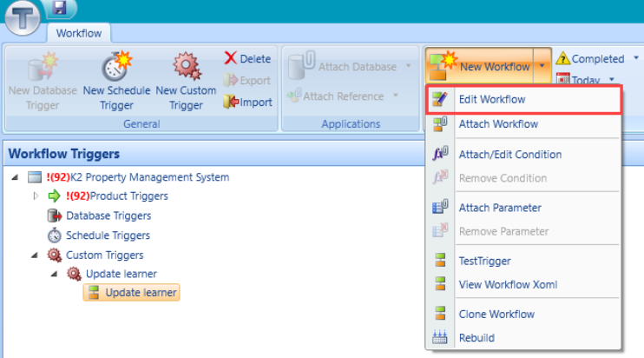Viewport: 644px width, 358px height.
Task: Open the New Workflow dropdown arrow
Action: [x=542, y=66]
